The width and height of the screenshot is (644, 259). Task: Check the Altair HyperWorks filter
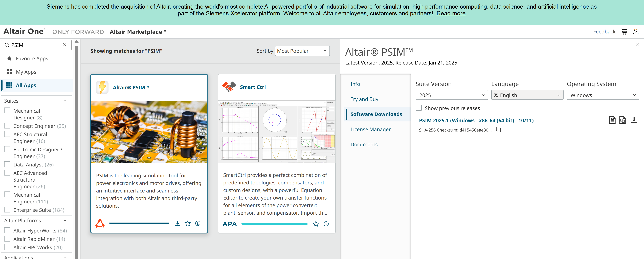pyautogui.click(x=7, y=230)
